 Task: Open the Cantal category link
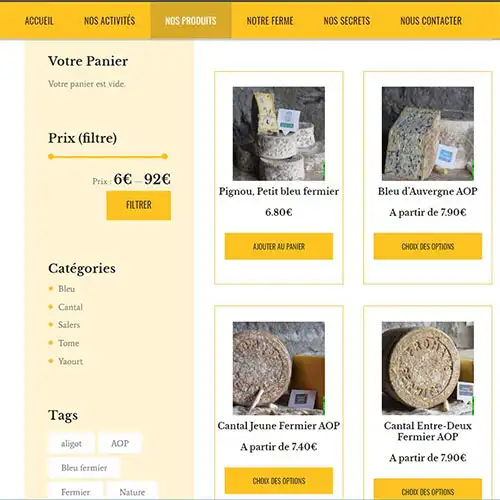(70, 307)
